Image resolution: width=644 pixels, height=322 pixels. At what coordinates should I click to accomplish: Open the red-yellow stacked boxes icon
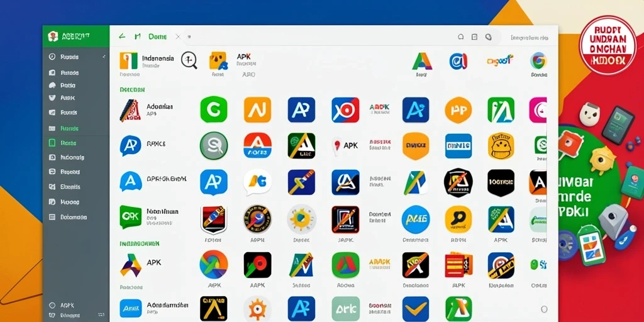pos(458,265)
